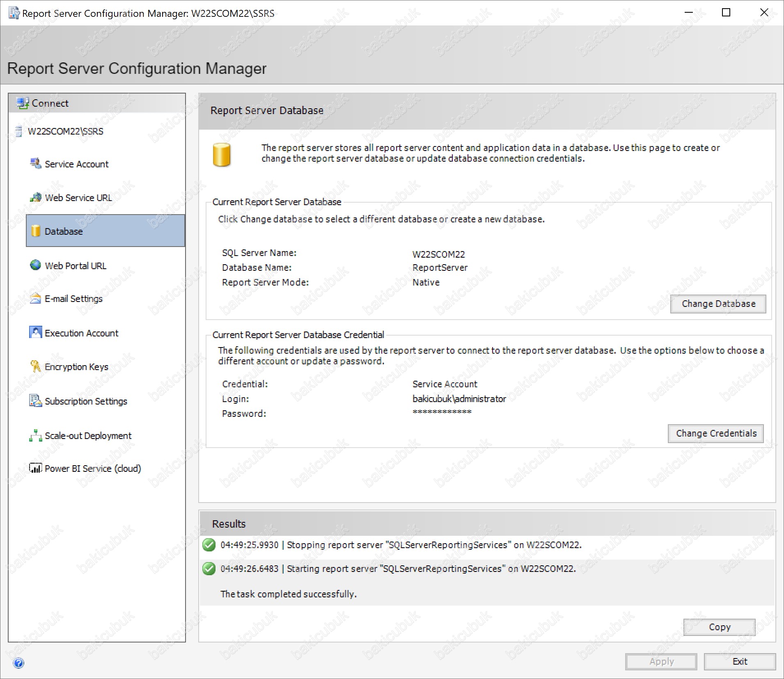Minimize the Configuration Manager window
The image size is (784, 679).
pyautogui.click(x=688, y=13)
